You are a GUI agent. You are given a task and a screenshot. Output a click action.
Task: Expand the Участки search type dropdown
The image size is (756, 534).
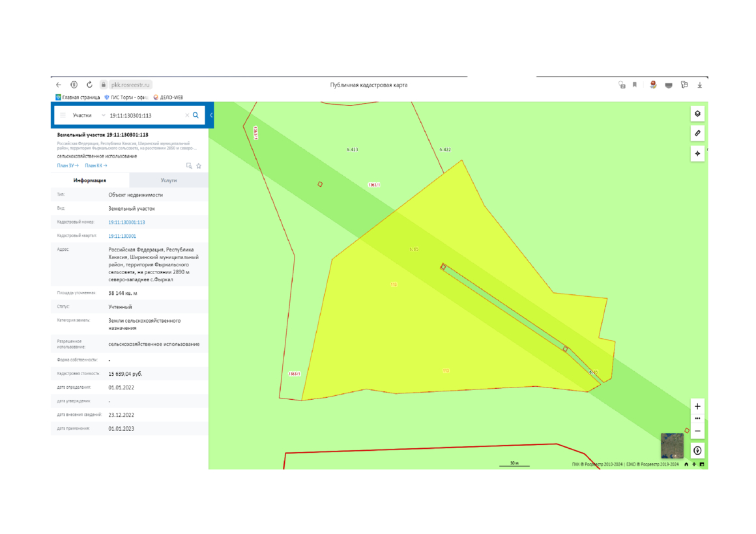(89, 115)
